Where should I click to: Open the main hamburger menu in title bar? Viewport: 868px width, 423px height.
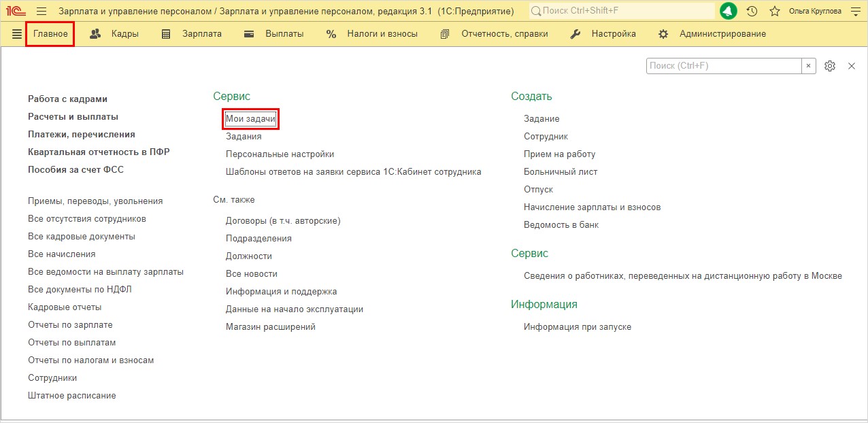click(41, 12)
